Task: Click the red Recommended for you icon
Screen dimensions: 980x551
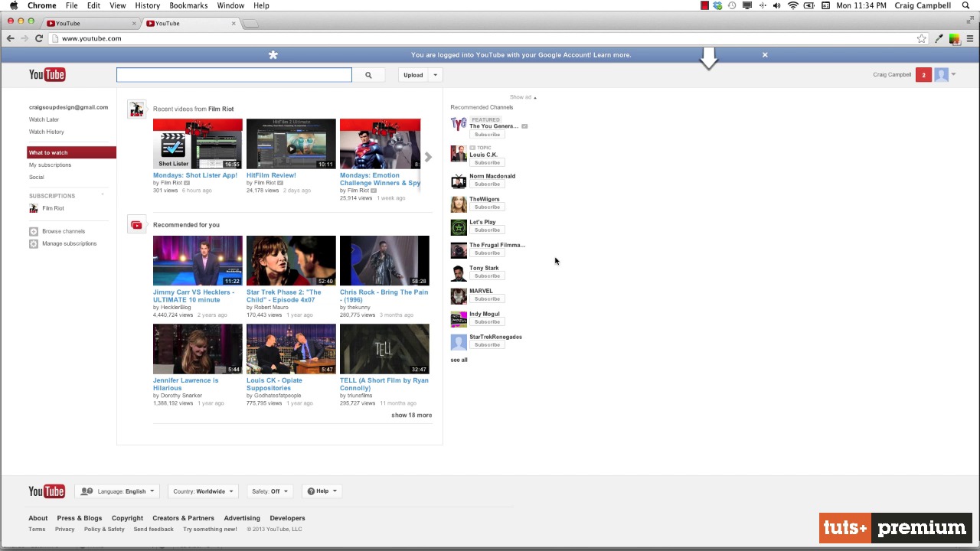Action: click(136, 225)
